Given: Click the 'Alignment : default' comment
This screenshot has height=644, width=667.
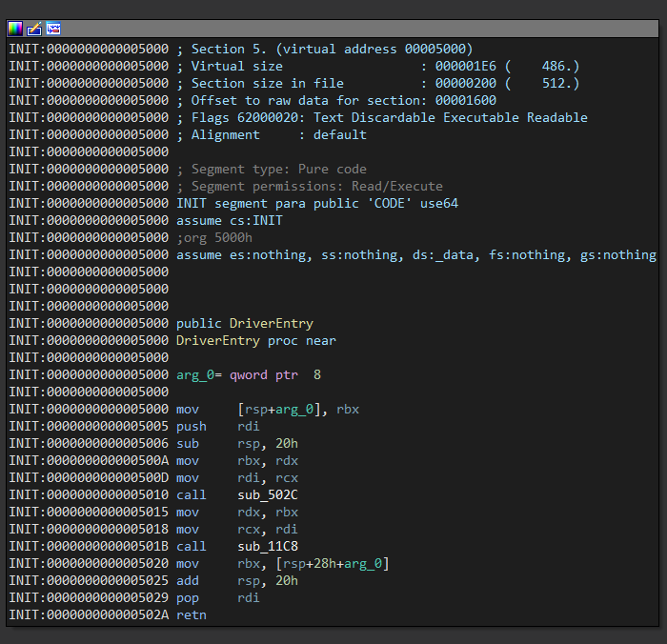Looking at the screenshot, I should click(272, 135).
